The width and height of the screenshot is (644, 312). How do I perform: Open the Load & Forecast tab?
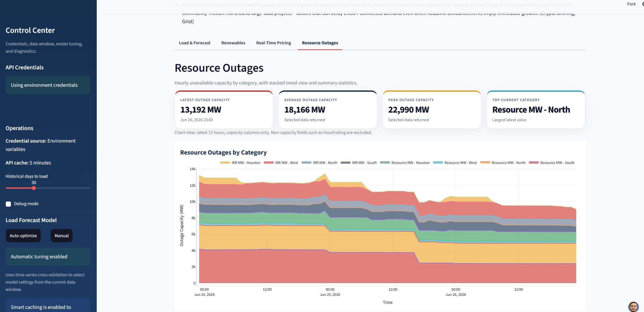[195, 43]
